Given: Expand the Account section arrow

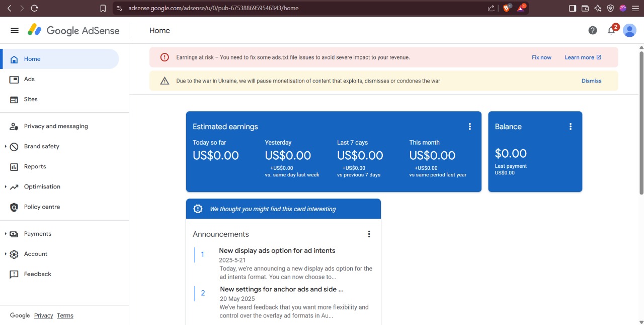Looking at the screenshot, I should tap(6, 254).
